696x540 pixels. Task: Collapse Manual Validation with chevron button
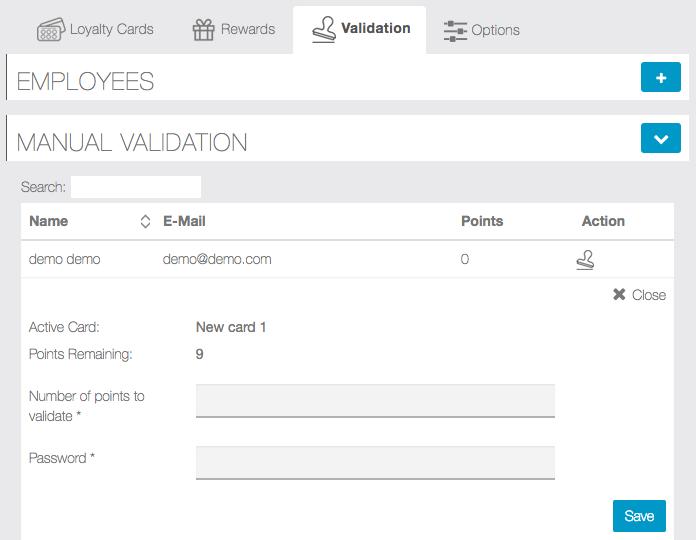(660, 138)
